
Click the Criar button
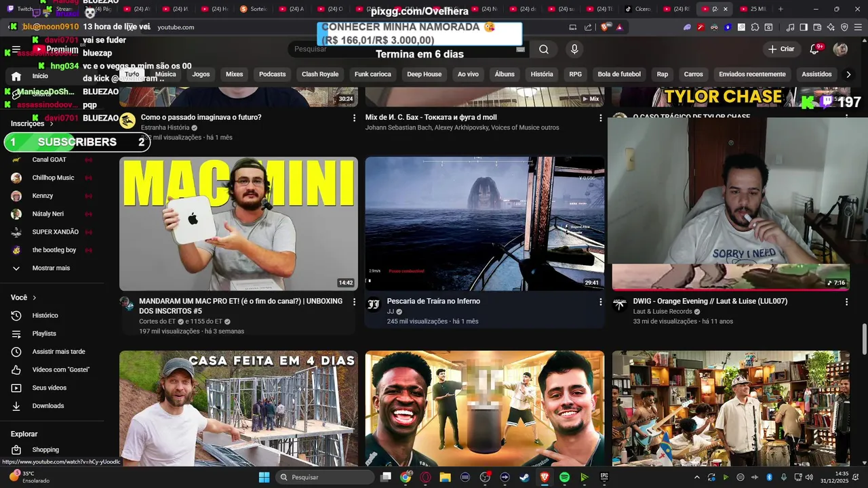[781, 49]
